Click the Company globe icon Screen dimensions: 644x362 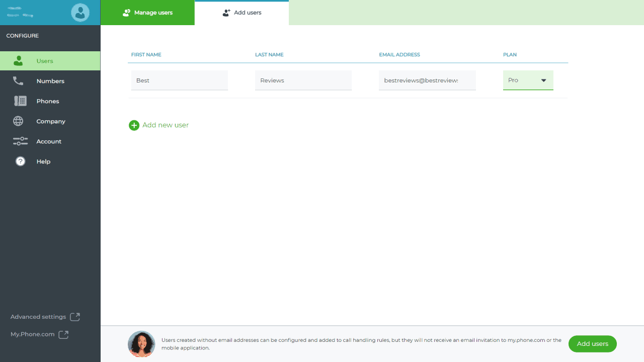point(18,121)
